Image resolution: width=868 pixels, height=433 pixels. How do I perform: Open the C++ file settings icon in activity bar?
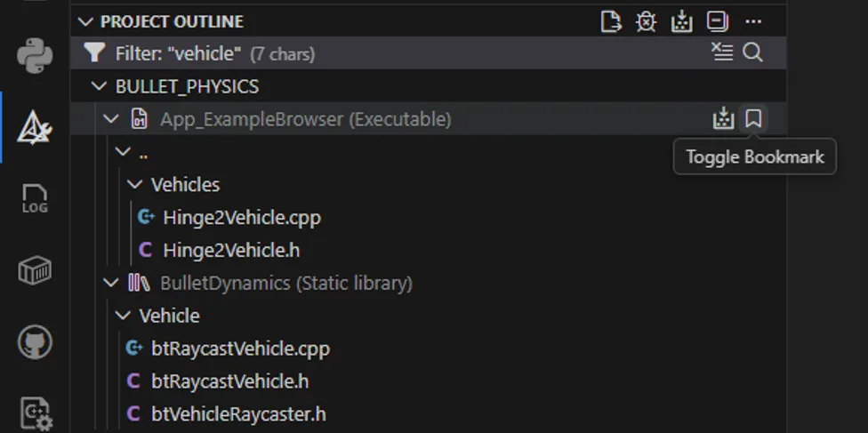click(36, 414)
